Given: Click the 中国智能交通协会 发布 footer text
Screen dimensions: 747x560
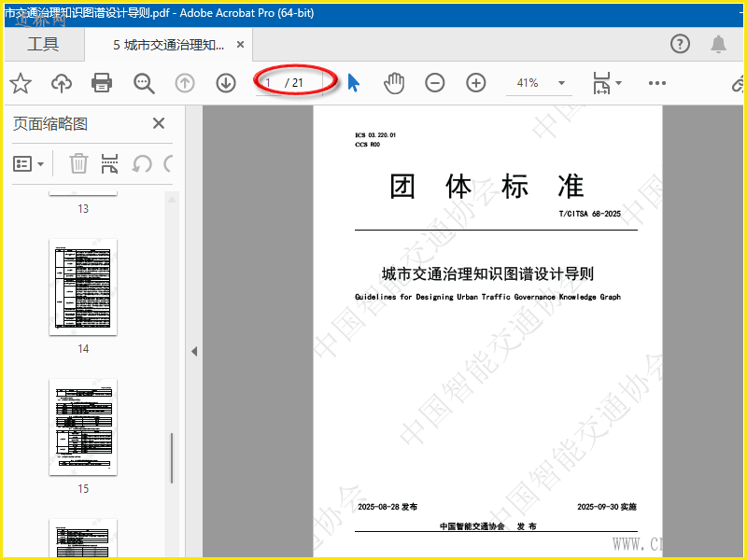Looking at the screenshot, I should (487, 526).
